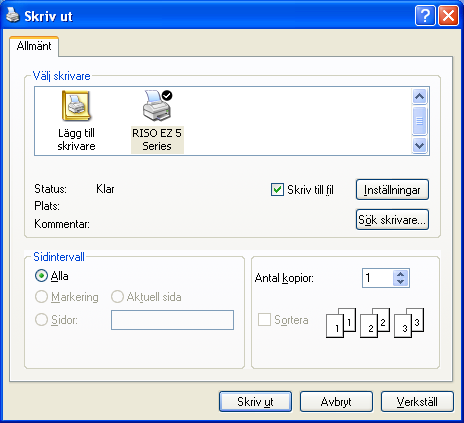Click the Sök skrivare button
The image size is (464, 423).
point(392,220)
